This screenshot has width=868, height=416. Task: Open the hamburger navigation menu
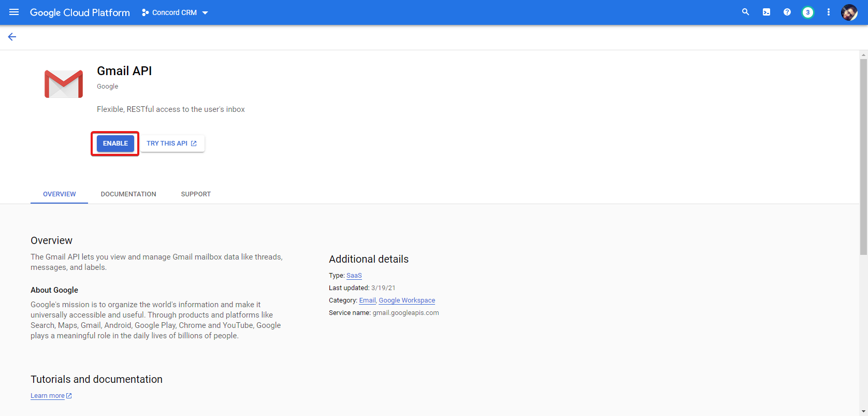[x=14, y=12]
